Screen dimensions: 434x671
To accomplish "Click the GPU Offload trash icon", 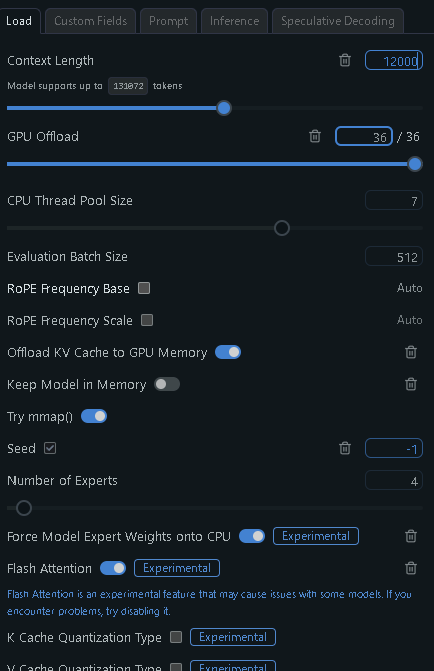I will coord(315,136).
